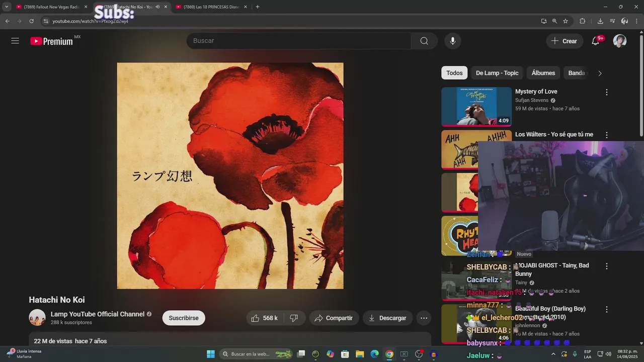Open the Mystery of Love video title
644x362 pixels.
[536, 92]
